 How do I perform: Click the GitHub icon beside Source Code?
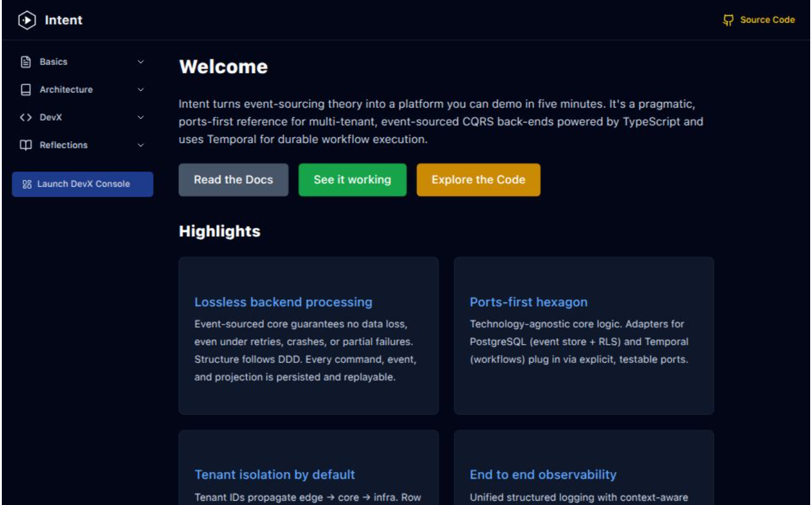tap(728, 20)
